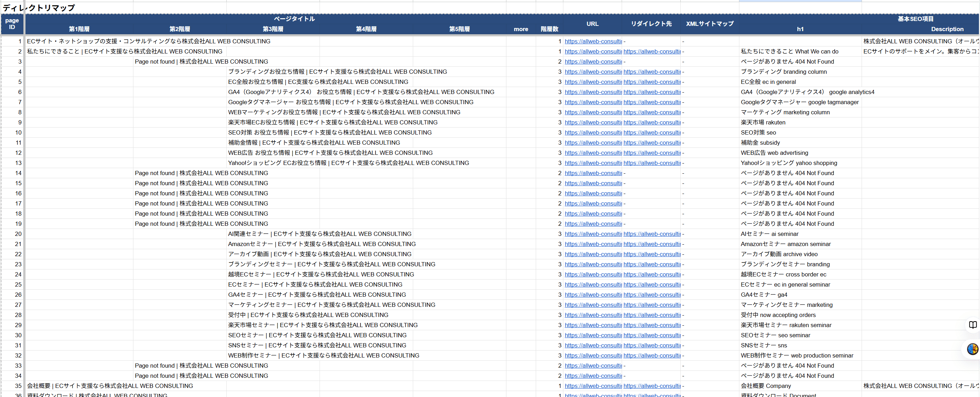This screenshot has height=397, width=980.
Task: Open URL link for SEO対策 お役立ち情報 row
Action: 593,132
